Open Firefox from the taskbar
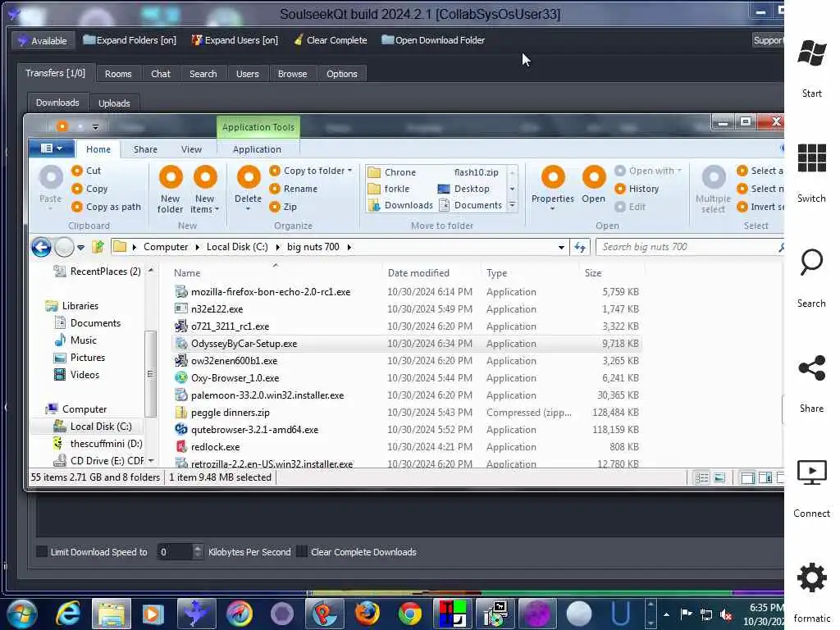This screenshot has width=840, height=630. pos(367,614)
